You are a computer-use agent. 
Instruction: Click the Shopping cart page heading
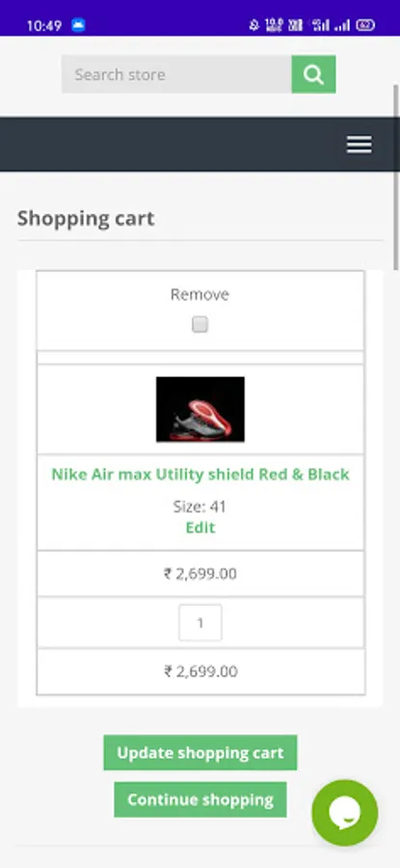(x=86, y=218)
